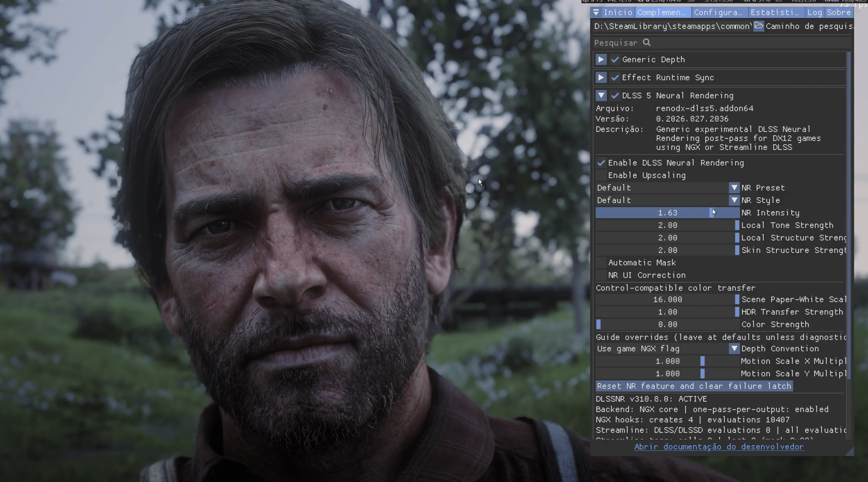
Task: Click the NGX hooks: creates 4 line
Action: [692, 420]
